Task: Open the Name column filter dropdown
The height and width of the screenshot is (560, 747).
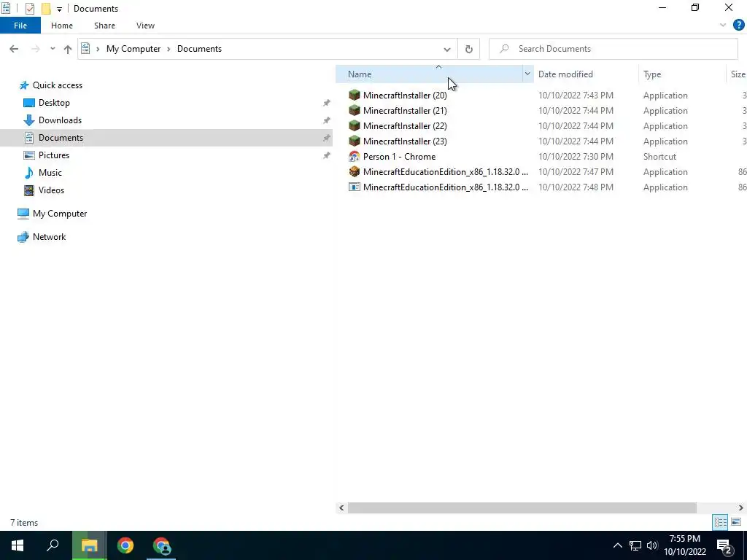Action: 527,74
